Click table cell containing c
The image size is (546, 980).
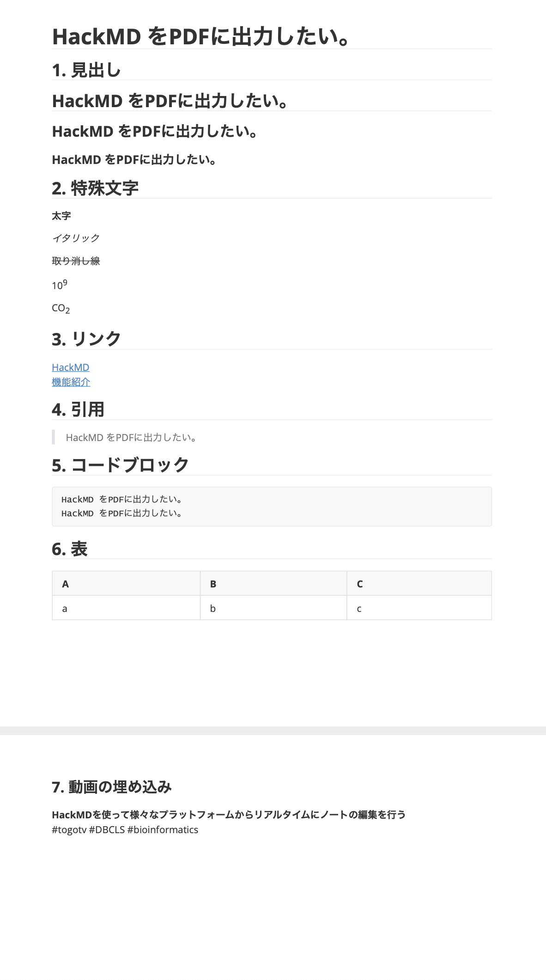coord(419,608)
